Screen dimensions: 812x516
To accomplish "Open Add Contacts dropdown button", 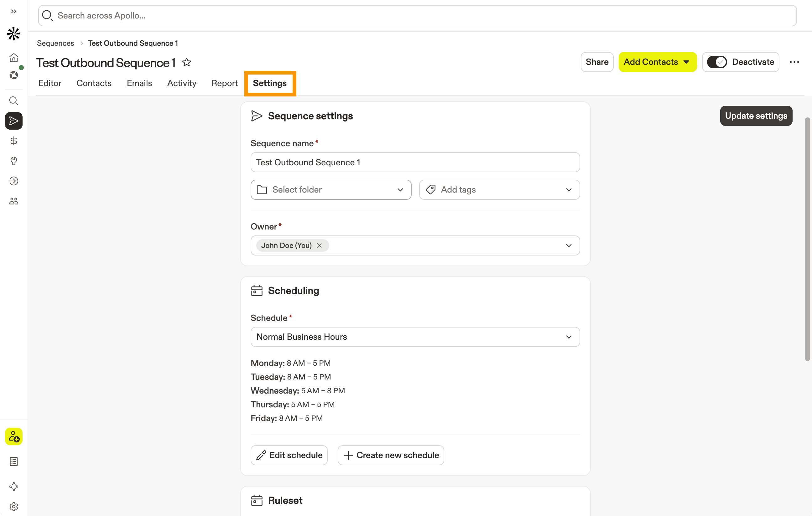I will 657,62.
